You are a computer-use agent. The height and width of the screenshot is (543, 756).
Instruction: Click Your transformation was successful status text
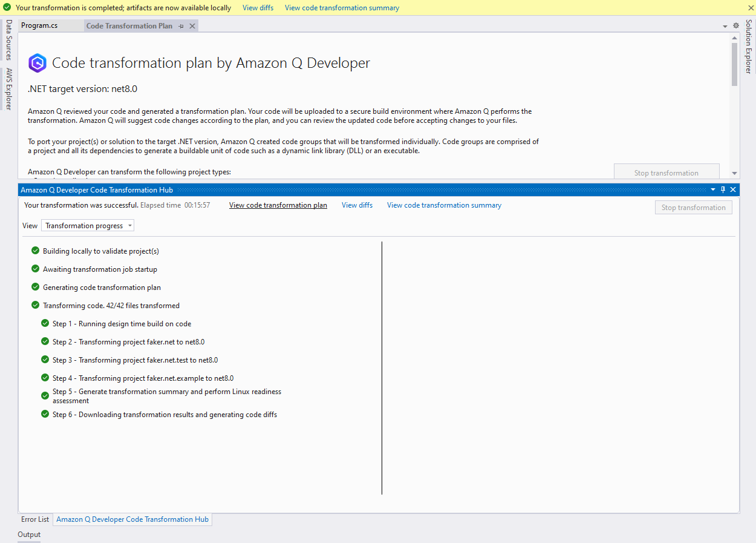coord(81,205)
